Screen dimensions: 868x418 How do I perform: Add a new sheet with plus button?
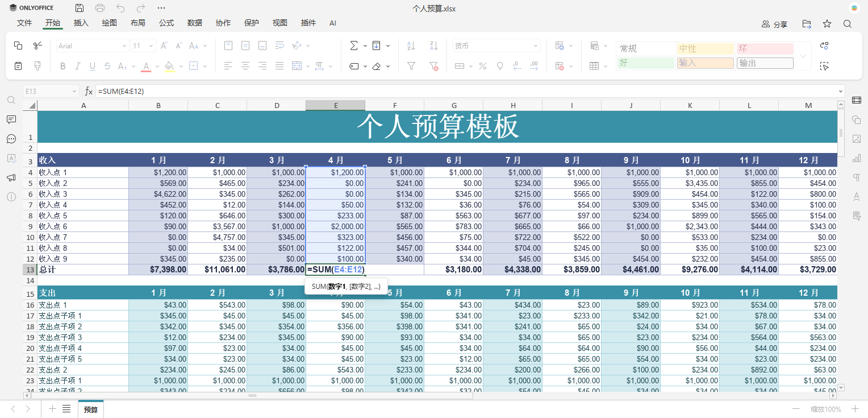(x=53, y=408)
